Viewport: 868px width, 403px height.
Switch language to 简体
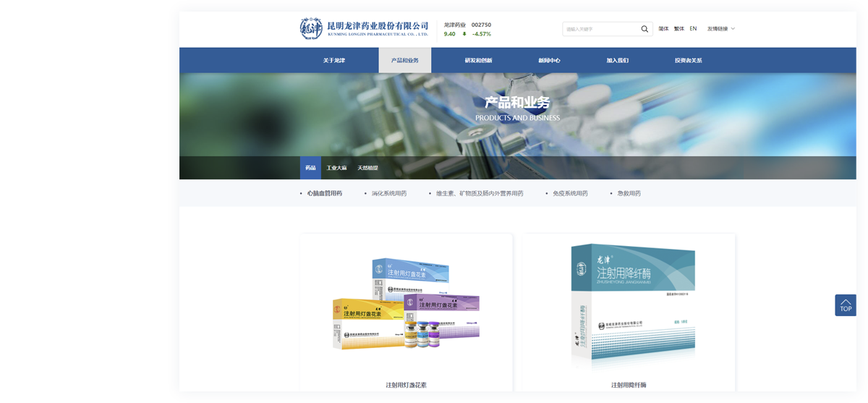click(x=663, y=29)
